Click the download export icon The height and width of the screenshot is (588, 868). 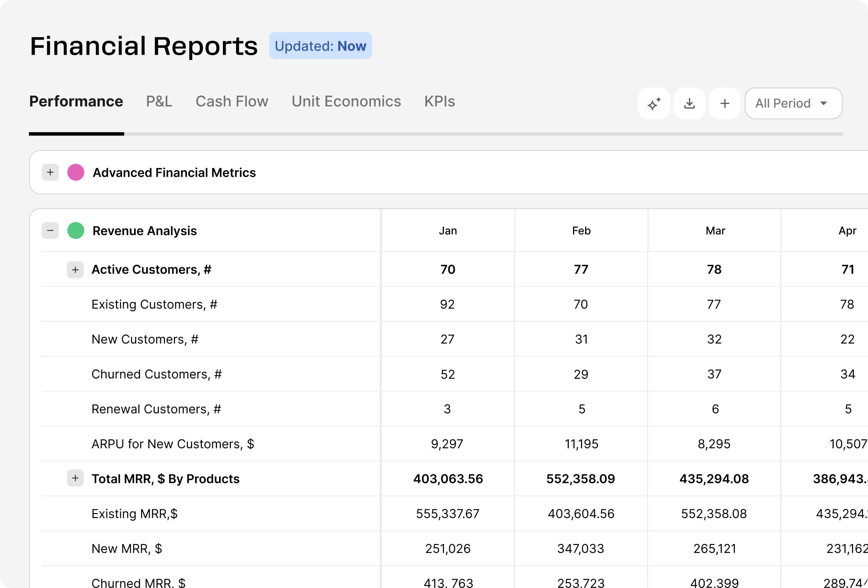tap(689, 103)
